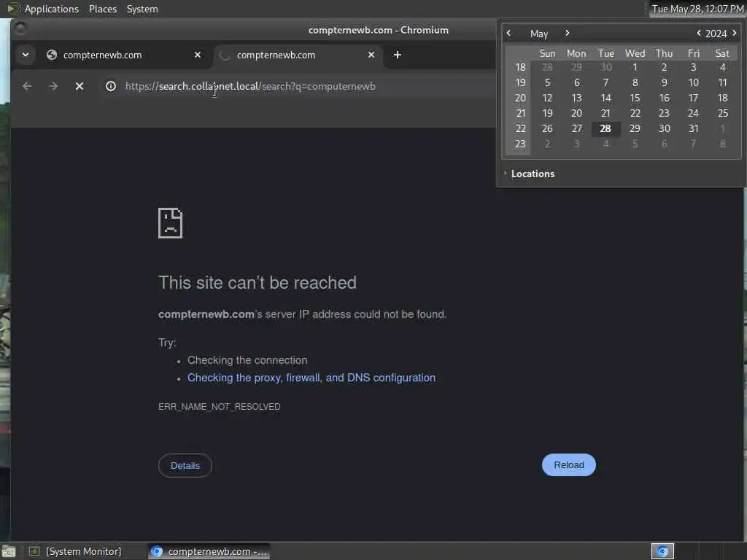Select May 23 in the calendar
The height and width of the screenshot is (560, 747).
[664, 113]
